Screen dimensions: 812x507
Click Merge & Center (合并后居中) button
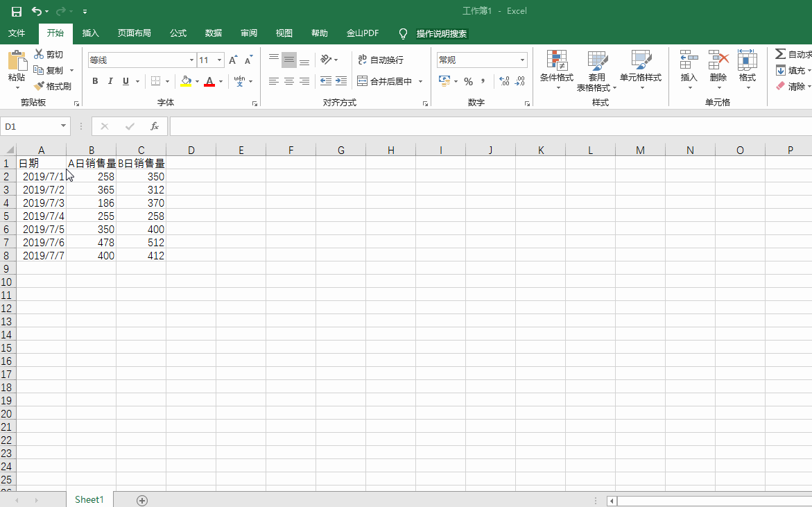[x=385, y=81]
